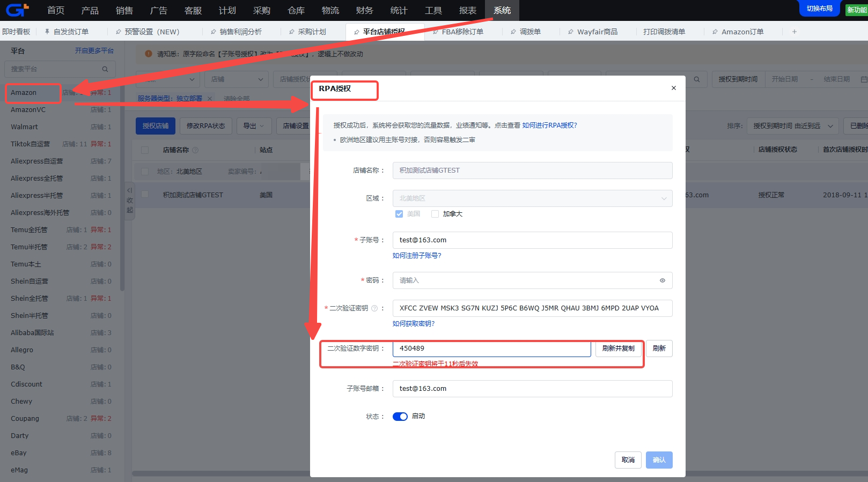Confirm the RPA authorization with 确认
The height and width of the screenshot is (482, 868).
tap(659, 460)
